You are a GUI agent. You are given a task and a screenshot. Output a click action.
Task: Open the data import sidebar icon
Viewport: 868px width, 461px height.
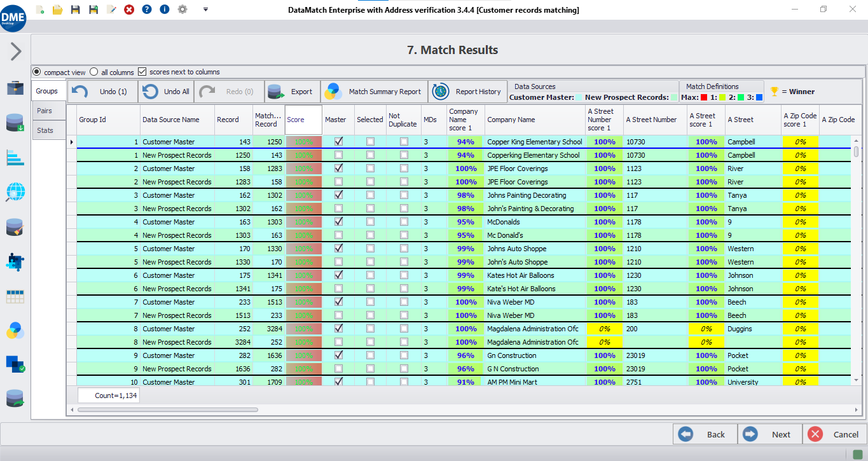[15, 123]
